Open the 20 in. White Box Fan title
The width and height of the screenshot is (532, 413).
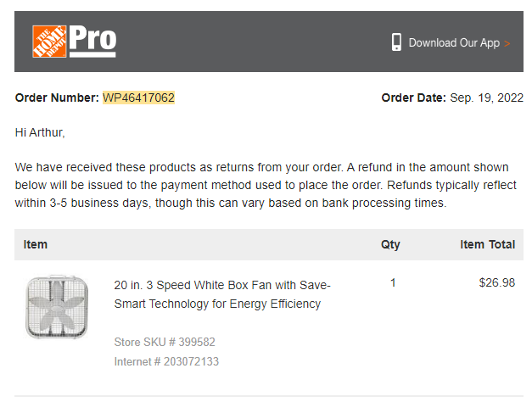click(x=222, y=294)
